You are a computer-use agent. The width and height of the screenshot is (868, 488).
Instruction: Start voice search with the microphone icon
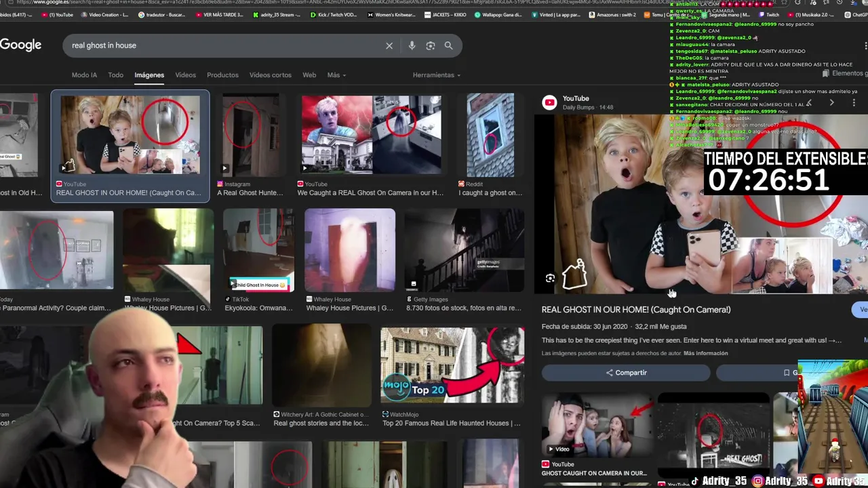tap(412, 45)
